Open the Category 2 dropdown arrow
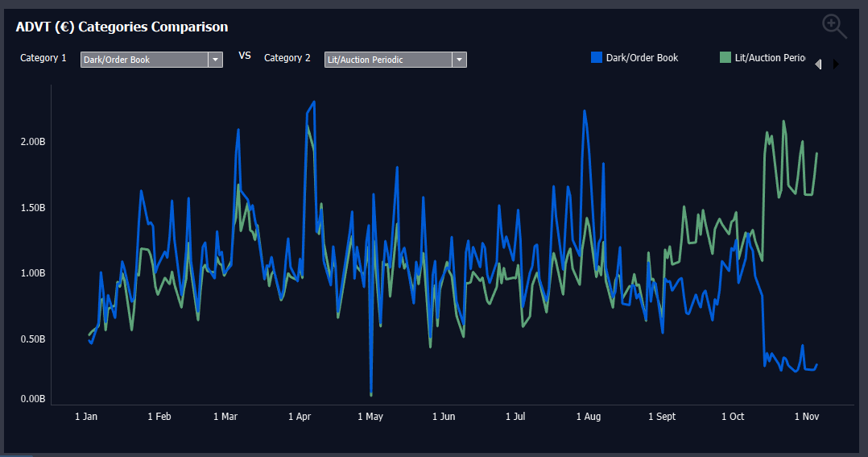Image resolution: width=868 pixels, height=457 pixels. pos(459,60)
